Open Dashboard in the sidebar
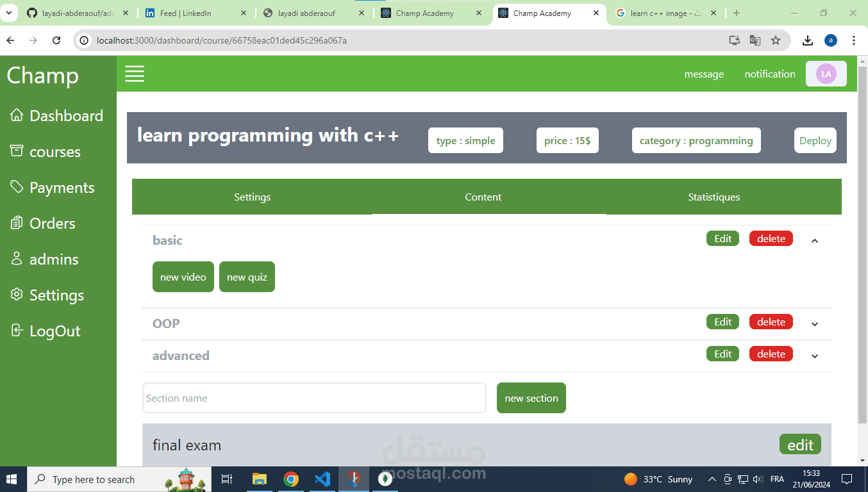Viewport: 868px width, 492px height. [56, 116]
